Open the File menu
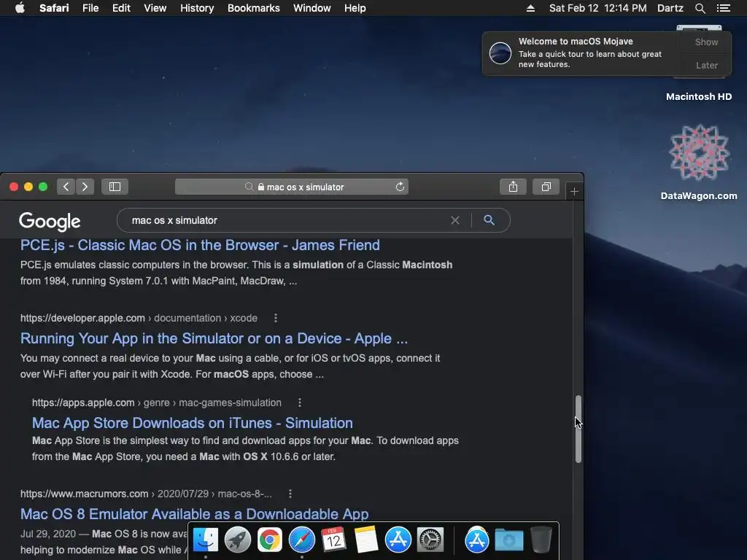The width and height of the screenshot is (747, 560). tap(90, 8)
